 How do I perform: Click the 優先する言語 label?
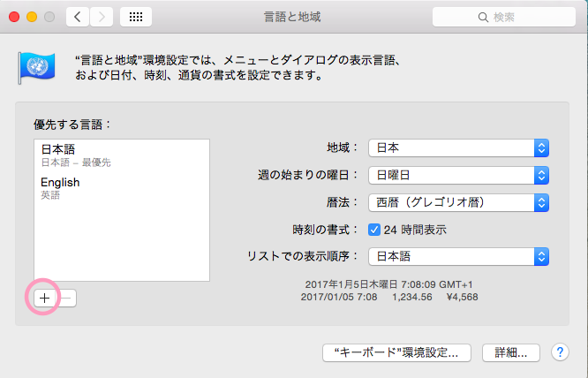pyautogui.click(x=72, y=125)
